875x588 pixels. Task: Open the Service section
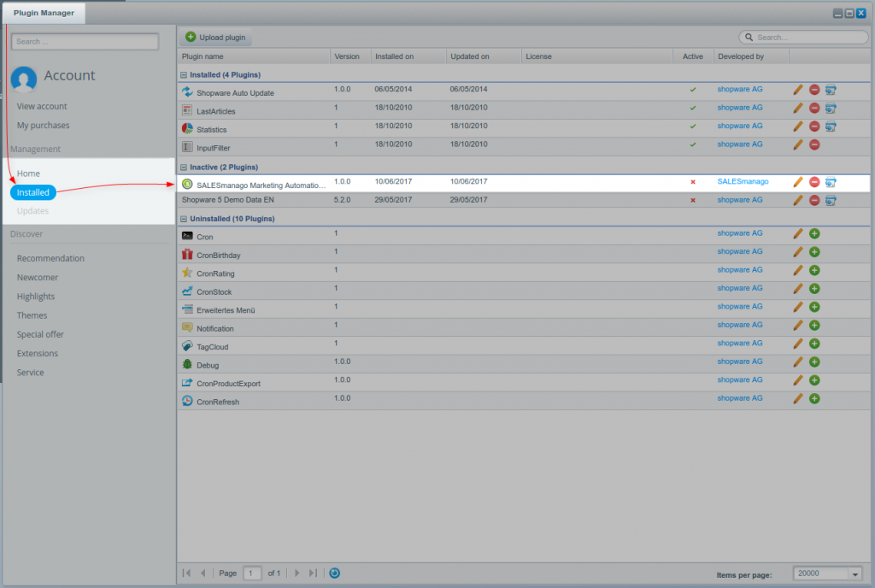click(x=30, y=372)
